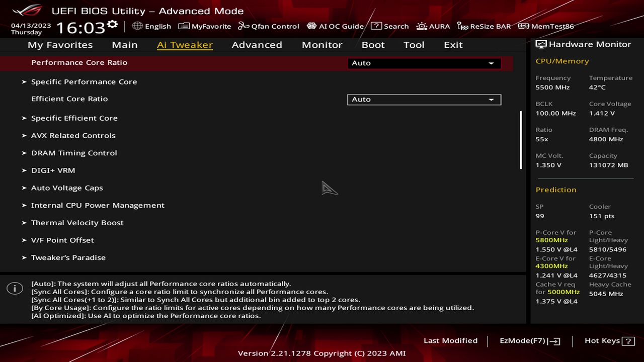Switch to Boot tab
The width and height of the screenshot is (644, 362).
(373, 45)
